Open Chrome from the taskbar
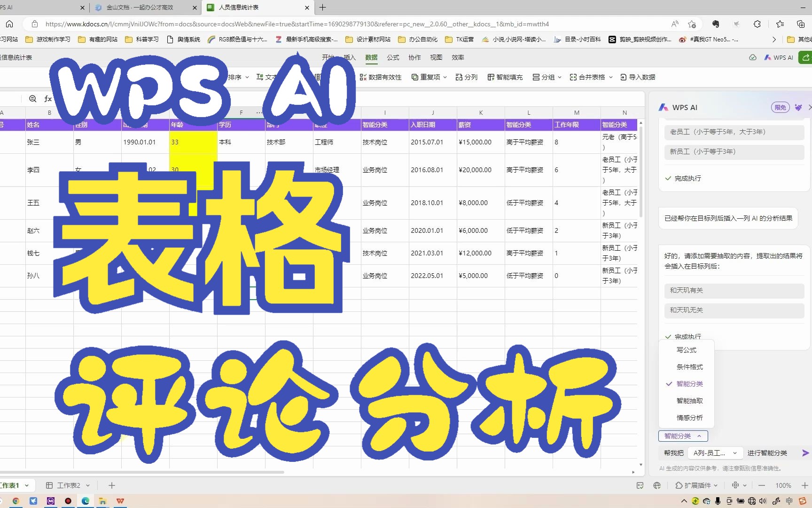 click(x=16, y=501)
